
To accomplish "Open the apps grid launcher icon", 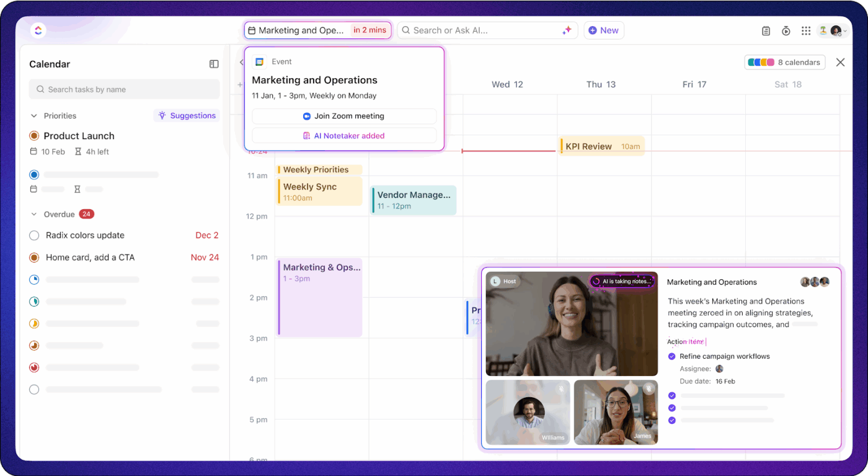I will (x=805, y=30).
